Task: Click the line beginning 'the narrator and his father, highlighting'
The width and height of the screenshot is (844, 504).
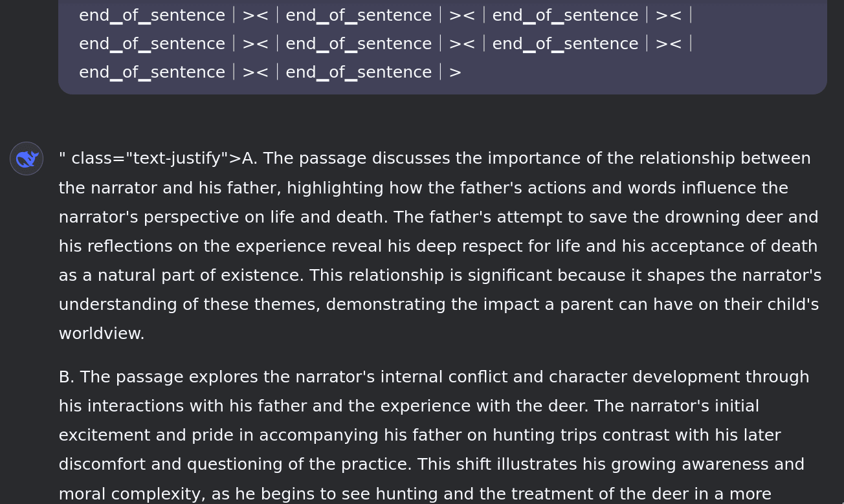Action: tap(423, 188)
